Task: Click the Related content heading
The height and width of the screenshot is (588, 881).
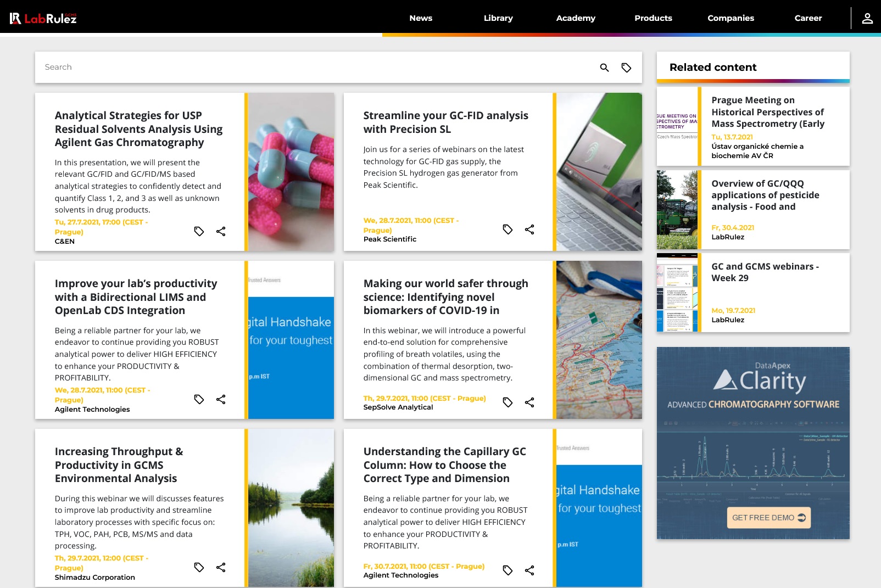Action: coord(713,68)
